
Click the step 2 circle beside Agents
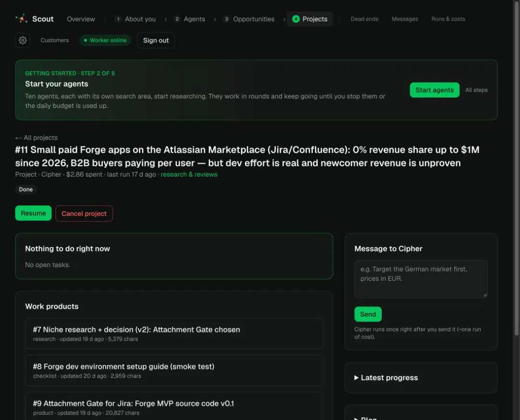point(177,19)
